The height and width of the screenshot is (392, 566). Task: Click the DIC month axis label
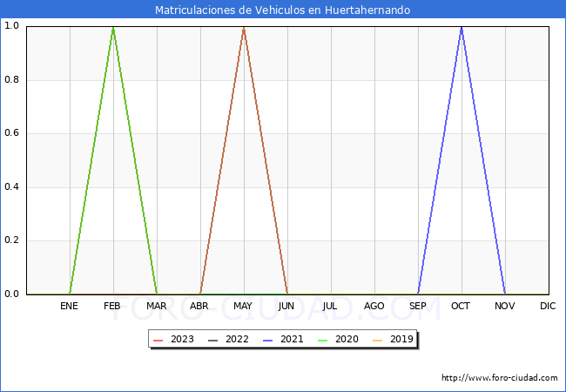(548, 306)
